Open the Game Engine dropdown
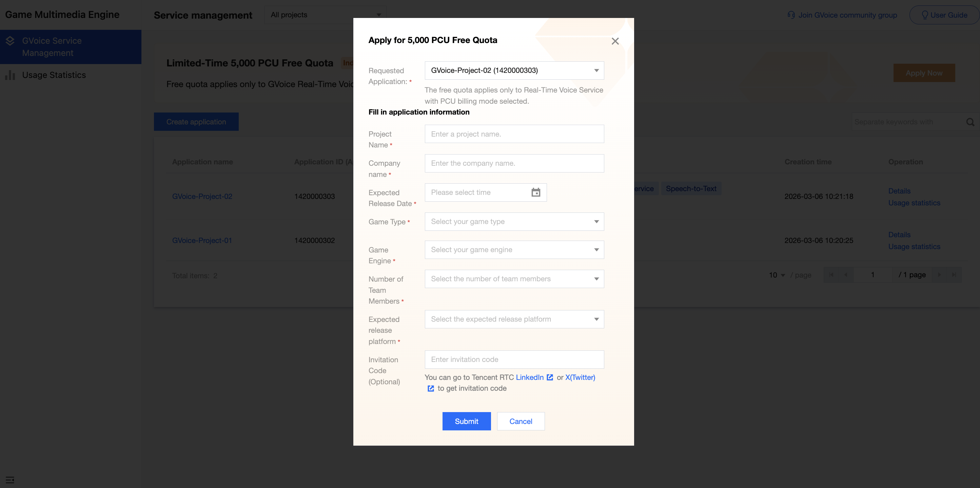The height and width of the screenshot is (488, 980). pyautogui.click(x=514, y=250)
